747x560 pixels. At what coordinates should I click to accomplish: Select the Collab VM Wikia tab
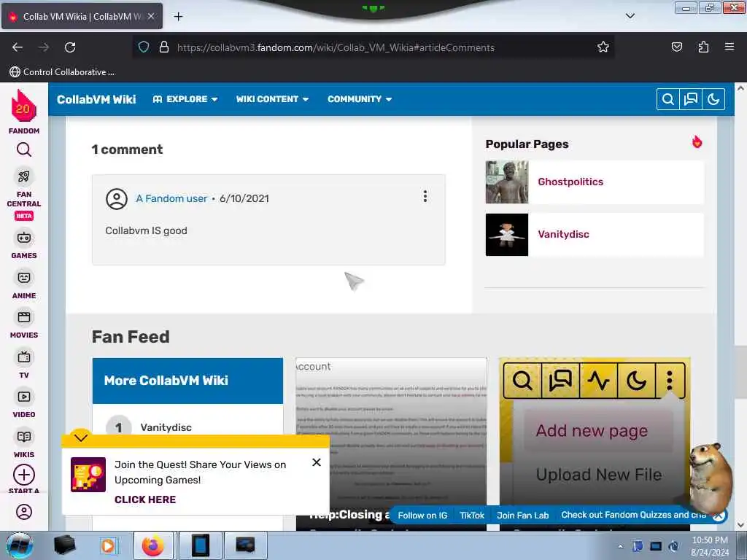tap(82, 17)
